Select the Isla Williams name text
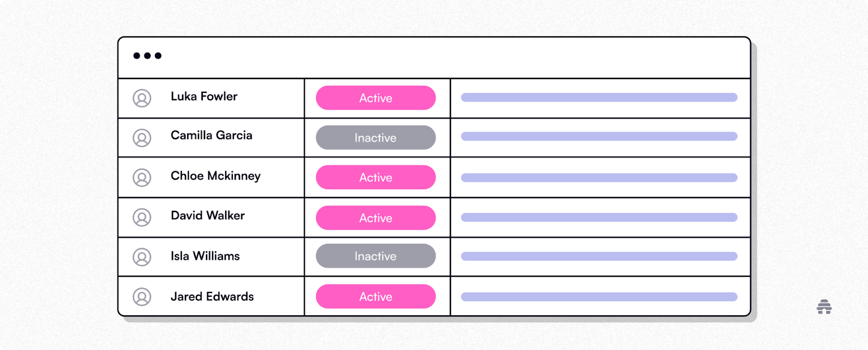This screenshot has width=868, height=350. [x=205, y=256]
